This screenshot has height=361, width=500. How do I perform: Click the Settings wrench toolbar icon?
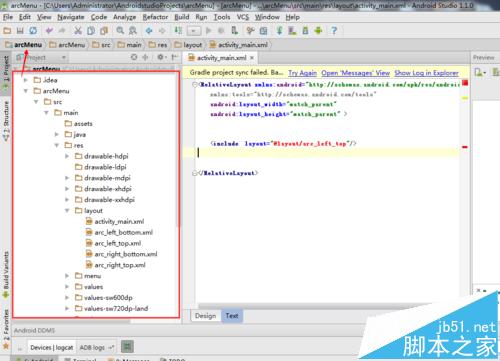click(x=250, y=31)
